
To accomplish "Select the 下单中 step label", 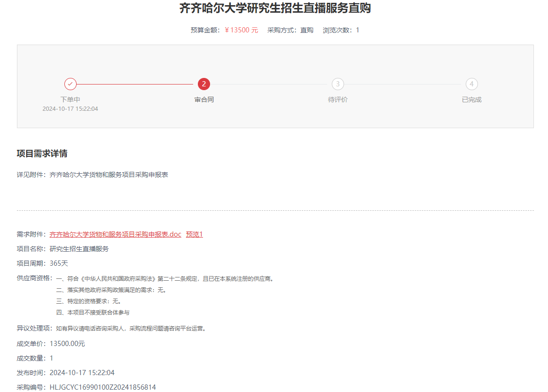I will (x=70, y=100).
